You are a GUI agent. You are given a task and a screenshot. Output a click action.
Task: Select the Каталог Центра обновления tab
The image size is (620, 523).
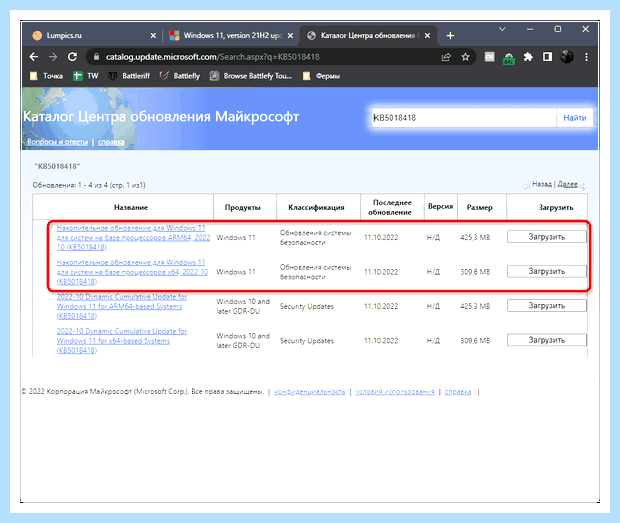coord(369,36)
